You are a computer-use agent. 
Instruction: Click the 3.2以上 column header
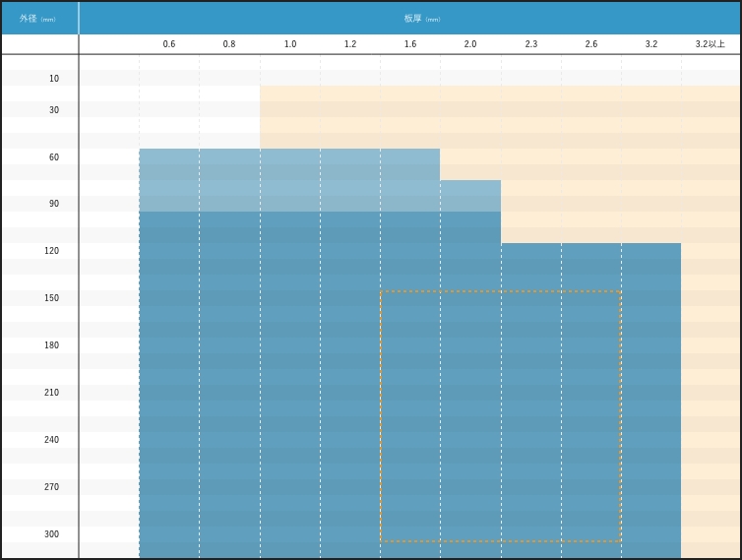tap(711, 44)
